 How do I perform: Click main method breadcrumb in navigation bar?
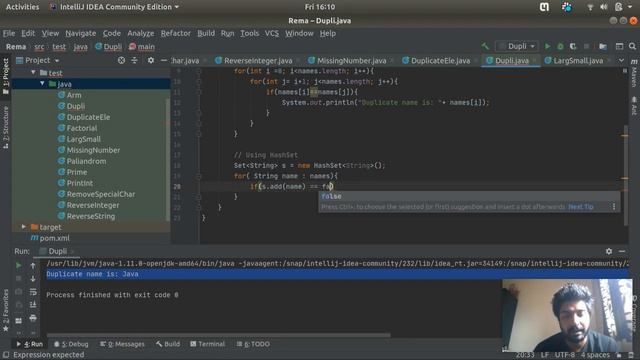(x=142, y=47)
